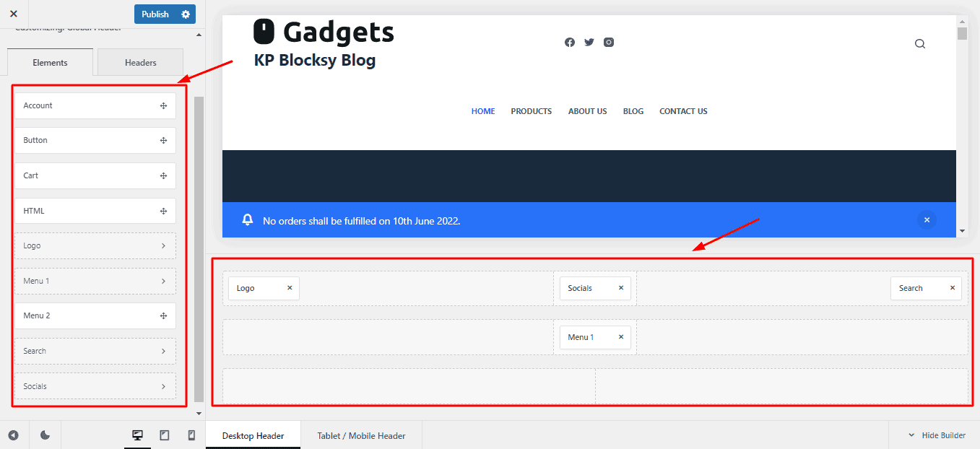Click the Publish settings gear icon
Image resolution: width=980 pixels, height=449 pixels.
tap(186, 14)
